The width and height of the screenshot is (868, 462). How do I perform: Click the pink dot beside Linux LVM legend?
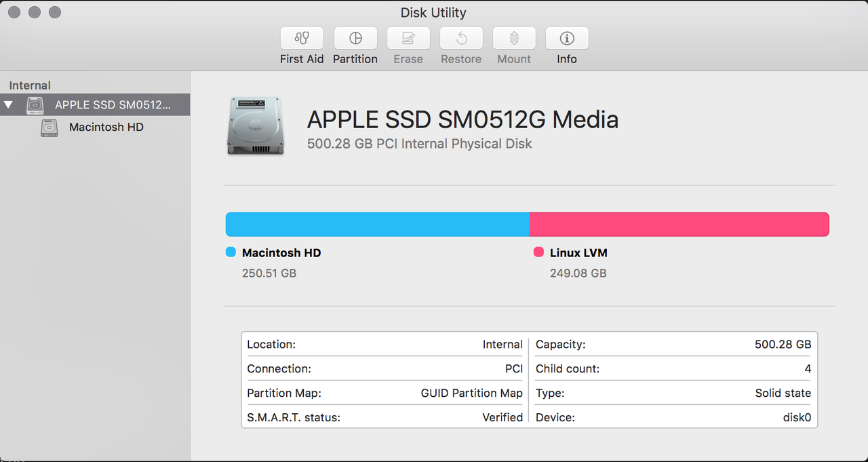click(538, 252)
